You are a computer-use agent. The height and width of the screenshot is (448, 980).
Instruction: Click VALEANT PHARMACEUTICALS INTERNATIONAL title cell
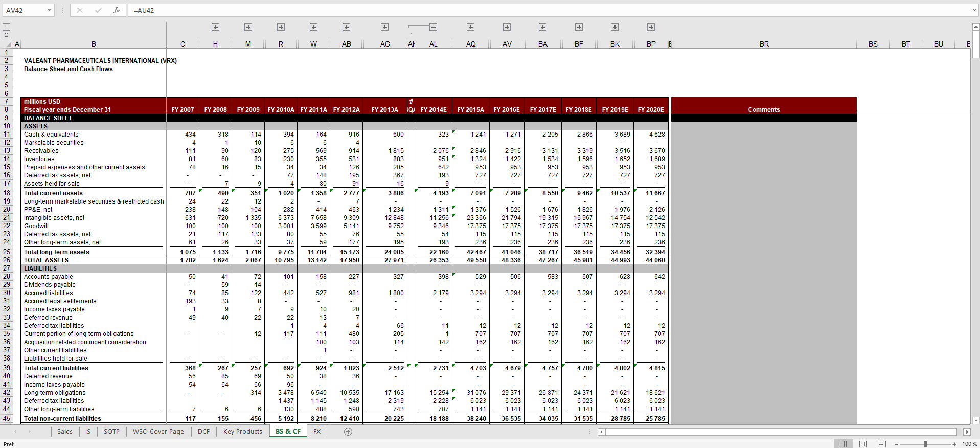[100, 61]
